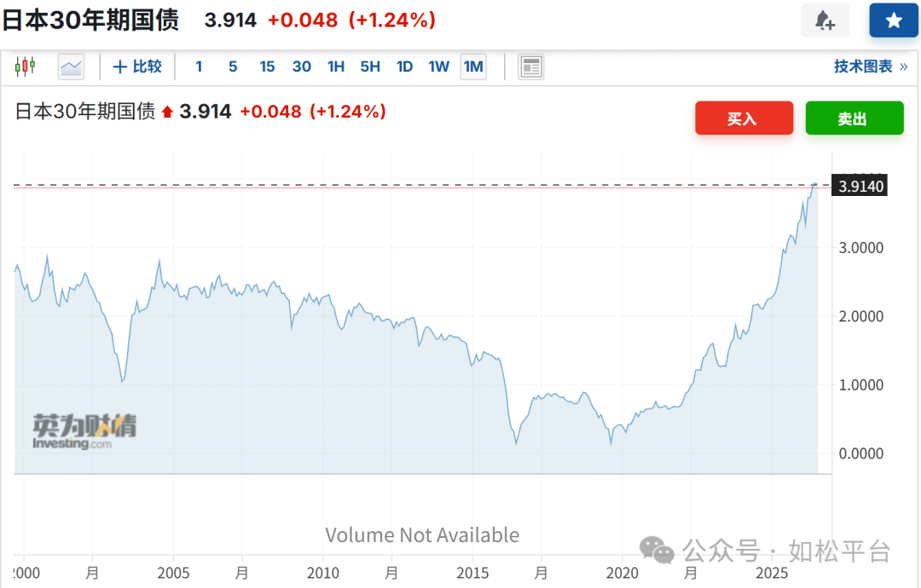The image size is (921, 588).
Task: Add to watchlist with the star icon
Action: [894, 20]
